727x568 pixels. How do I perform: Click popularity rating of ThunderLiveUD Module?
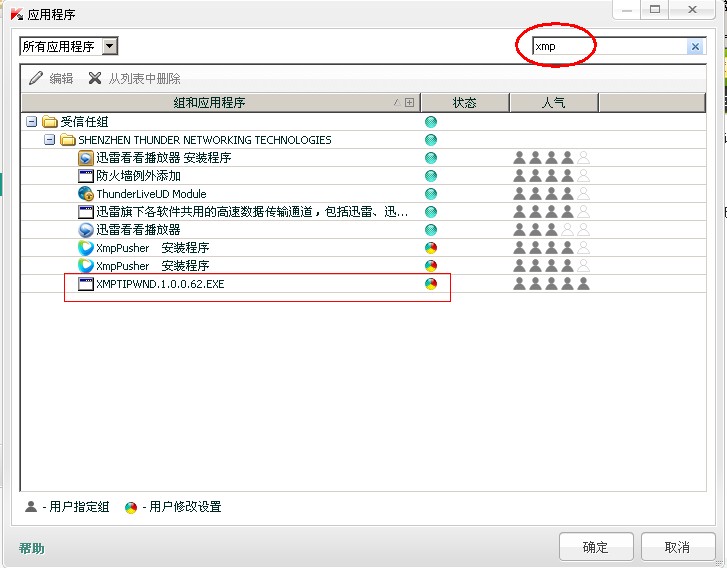[551, 194]
